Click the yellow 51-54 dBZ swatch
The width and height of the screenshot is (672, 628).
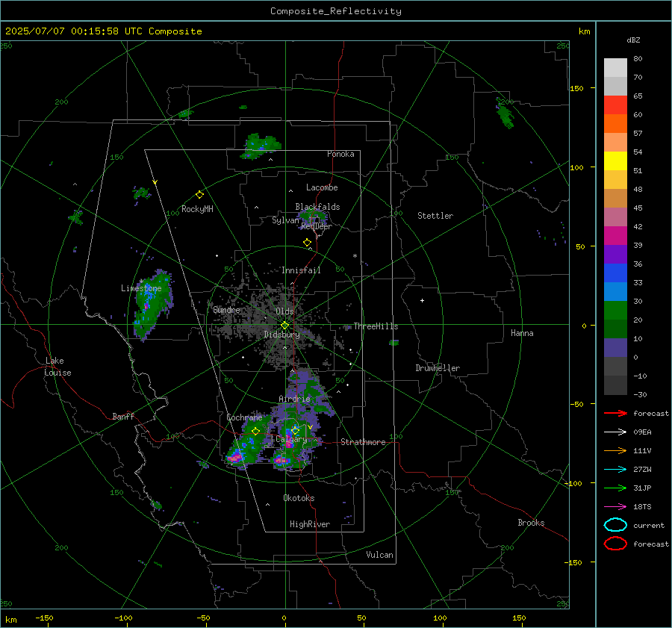615,161
